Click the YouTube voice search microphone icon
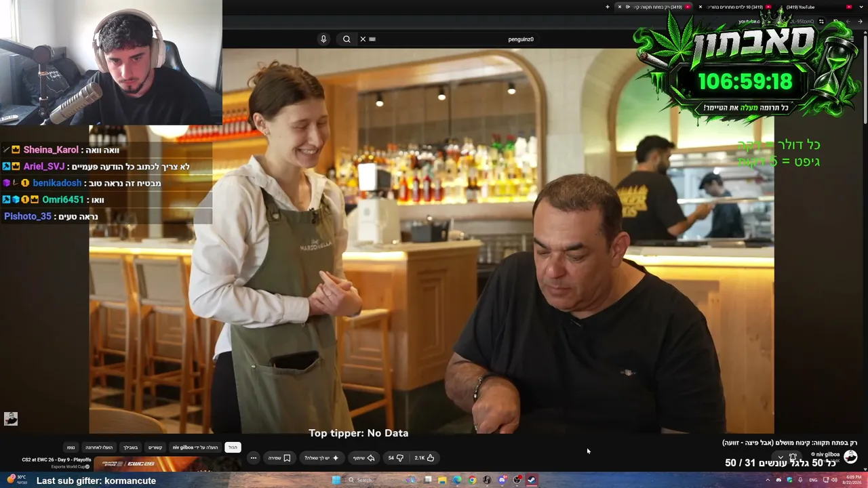868x488 pixels. (323, 39)
